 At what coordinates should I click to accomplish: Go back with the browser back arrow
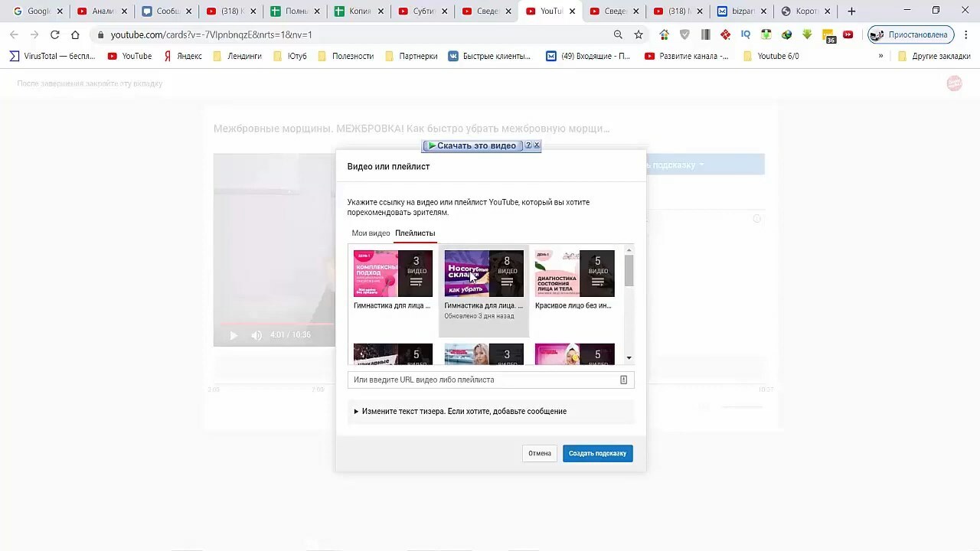tap(14, 34)
